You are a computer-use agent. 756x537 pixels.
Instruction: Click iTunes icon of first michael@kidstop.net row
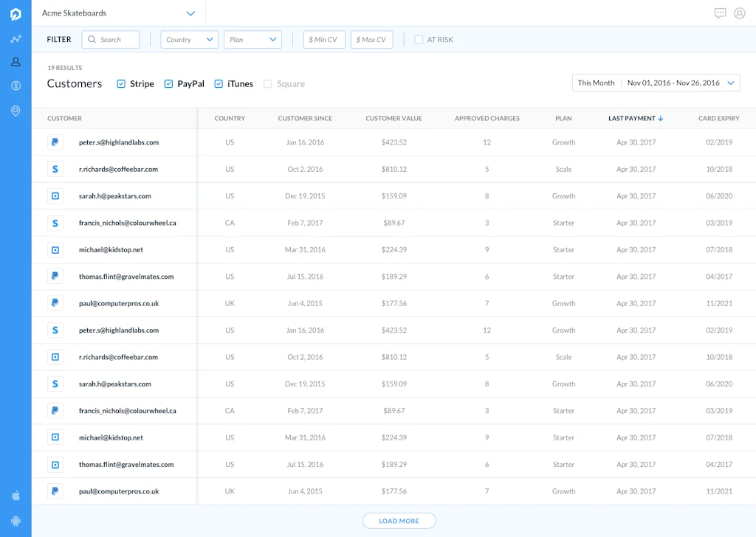tap(55, 250)
